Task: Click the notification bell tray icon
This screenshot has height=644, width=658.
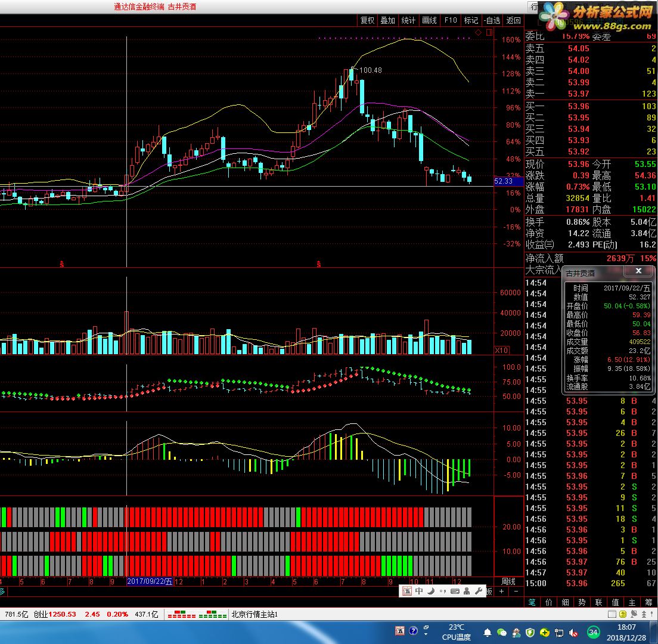Action: point(487,632)
